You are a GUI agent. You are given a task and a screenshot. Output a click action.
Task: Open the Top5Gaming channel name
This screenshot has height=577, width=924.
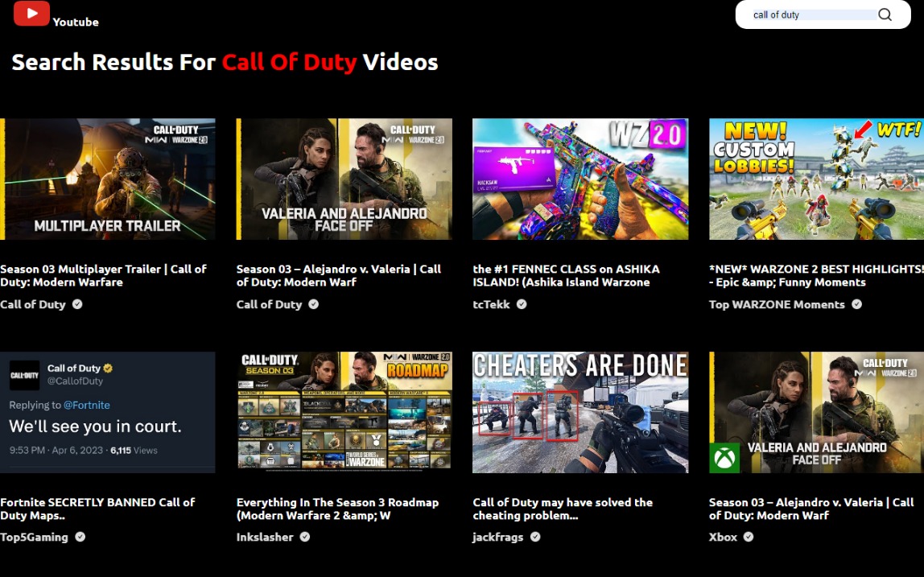pos(34,538)
